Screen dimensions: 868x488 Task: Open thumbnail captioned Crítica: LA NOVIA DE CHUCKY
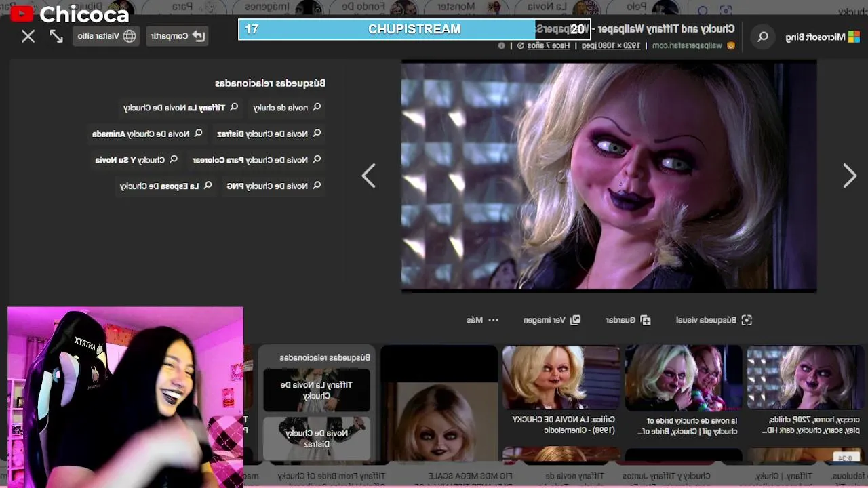coord(561,378)
